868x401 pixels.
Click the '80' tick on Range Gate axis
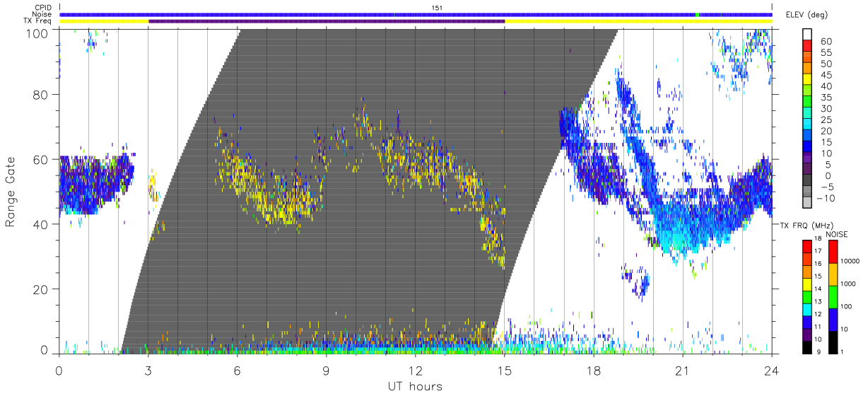pos(41,94)
